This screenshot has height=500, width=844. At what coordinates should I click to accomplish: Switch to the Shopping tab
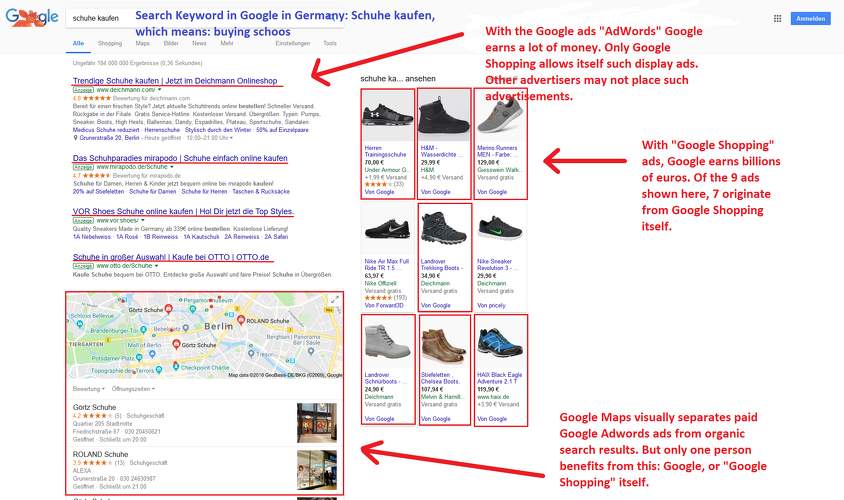(110, 43)
